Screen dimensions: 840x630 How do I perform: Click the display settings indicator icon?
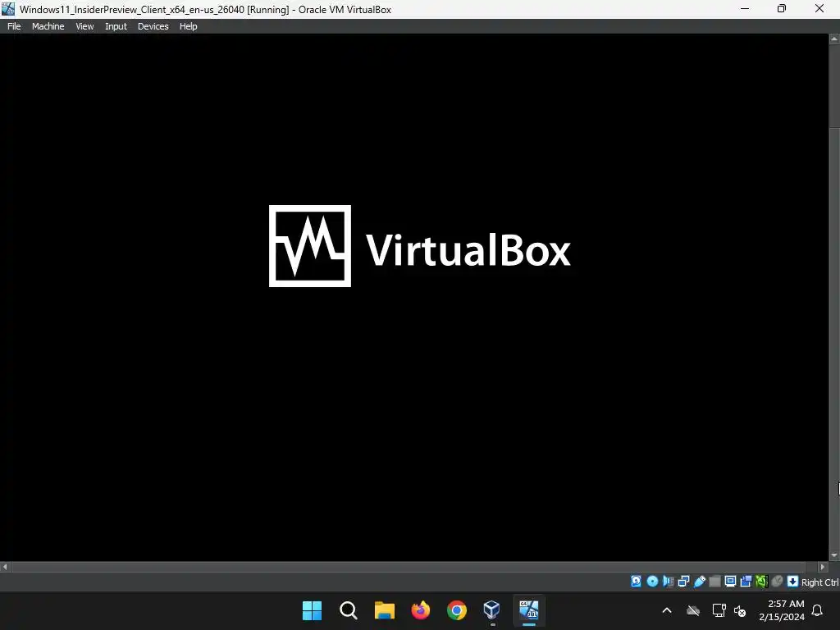[x=730, y=582]
